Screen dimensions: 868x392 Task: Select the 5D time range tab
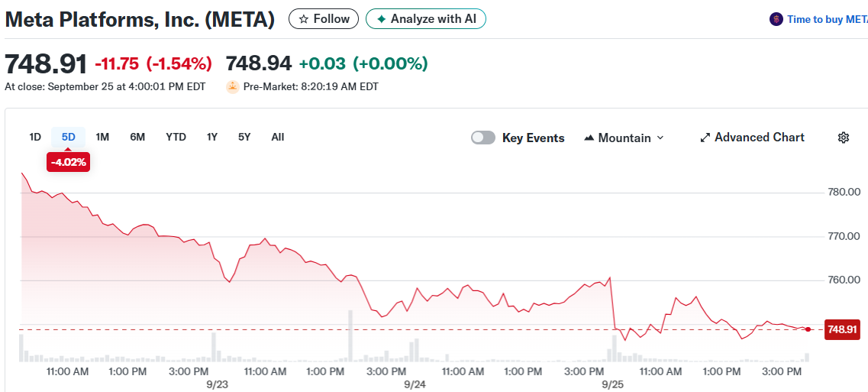68,137
